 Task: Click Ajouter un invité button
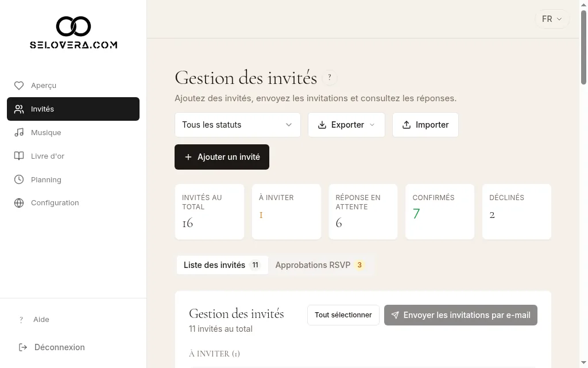point(222,157)
